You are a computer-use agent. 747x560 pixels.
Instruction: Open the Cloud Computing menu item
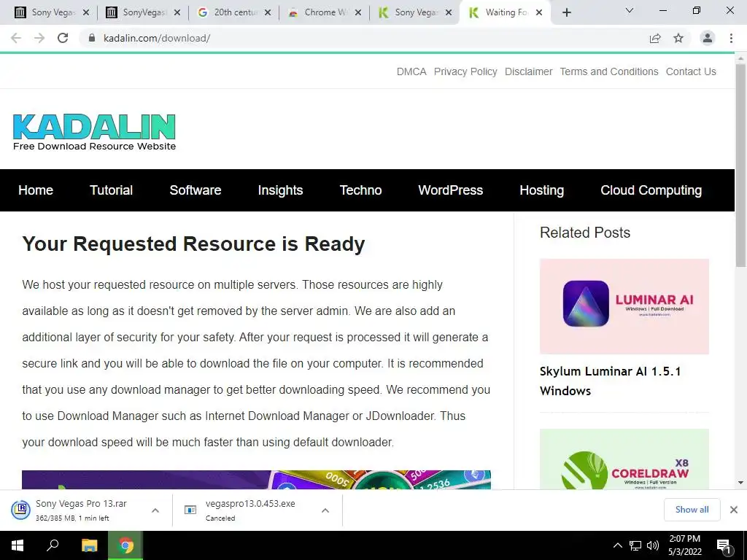point(651,190)
